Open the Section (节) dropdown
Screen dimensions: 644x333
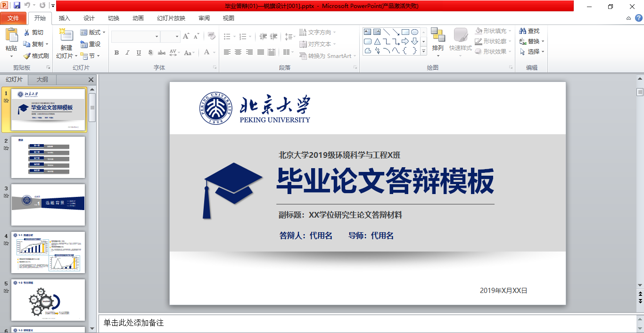coord(90,56)
